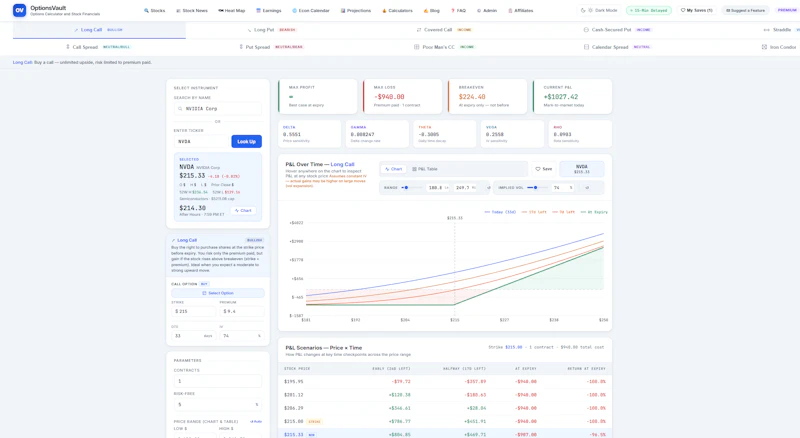Open My Saves

click(696, 10)
